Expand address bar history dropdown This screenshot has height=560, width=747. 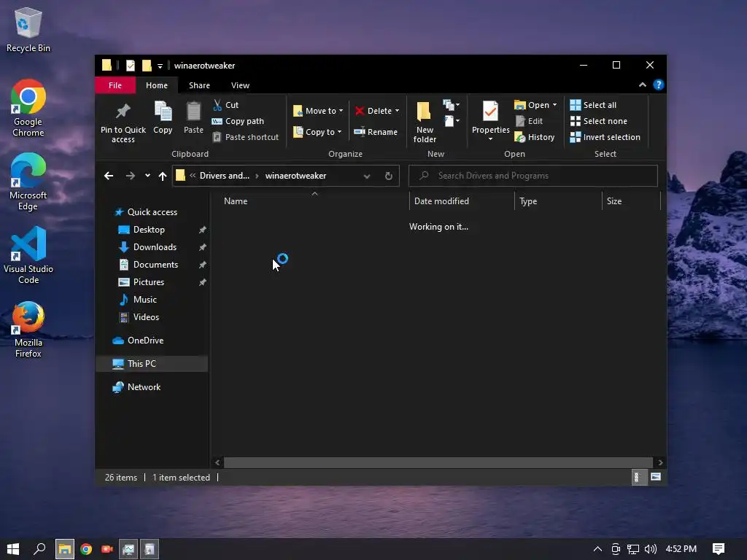[x=367, y=176]
